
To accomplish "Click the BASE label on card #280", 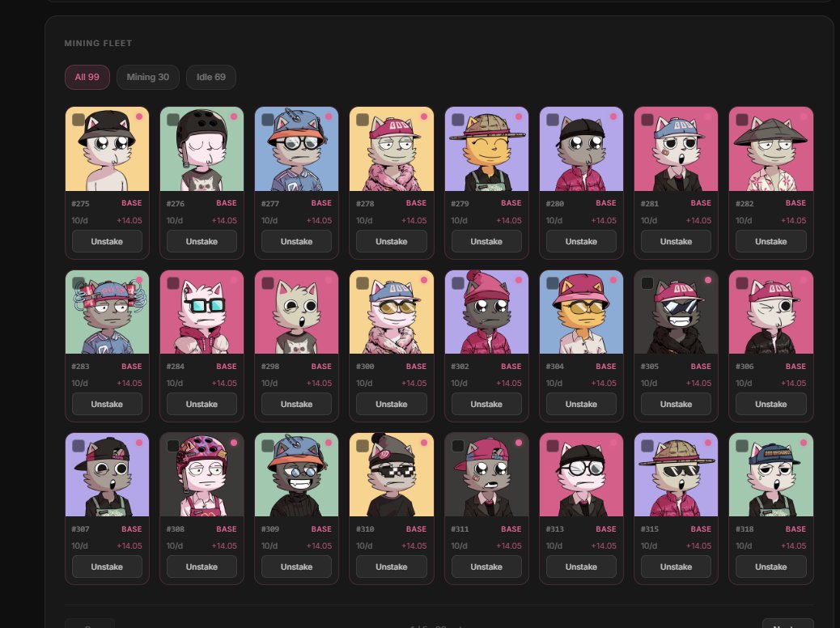I will pyautogui.click(x=606, y=203).
